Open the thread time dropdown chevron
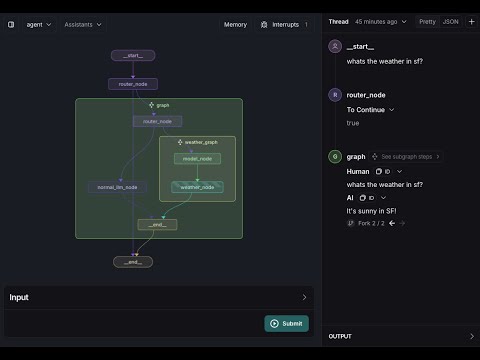 pyautogui.click(x=404, y=22)
